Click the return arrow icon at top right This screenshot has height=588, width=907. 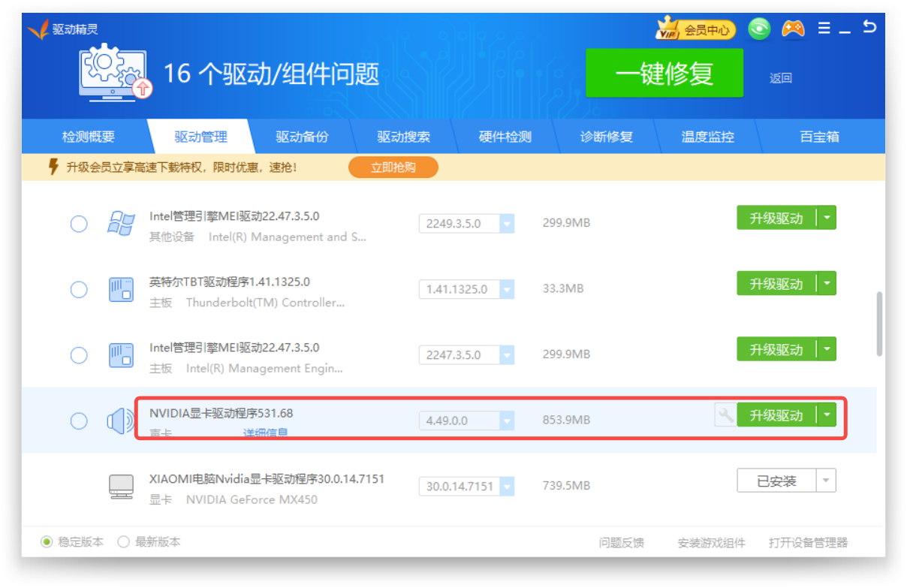pos(869,27)
